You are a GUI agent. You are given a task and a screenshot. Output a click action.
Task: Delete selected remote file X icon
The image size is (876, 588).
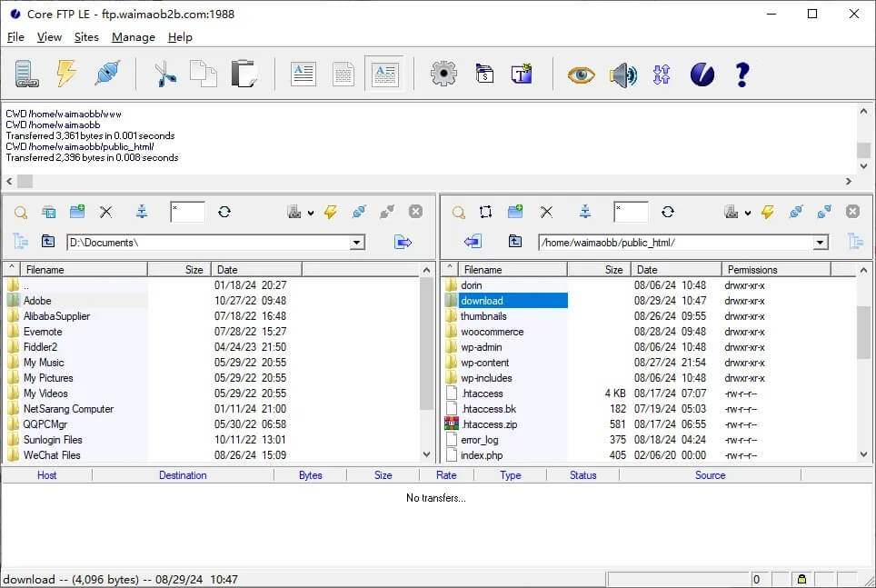pyautogui.click(x=546, y=212)
